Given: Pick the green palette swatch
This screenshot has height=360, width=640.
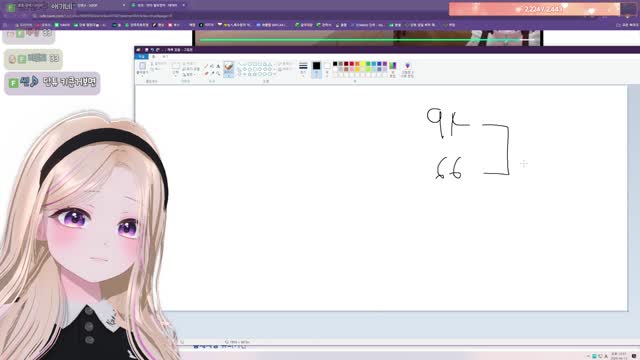Looking at the screenshot, I should (x=368, y=64).
